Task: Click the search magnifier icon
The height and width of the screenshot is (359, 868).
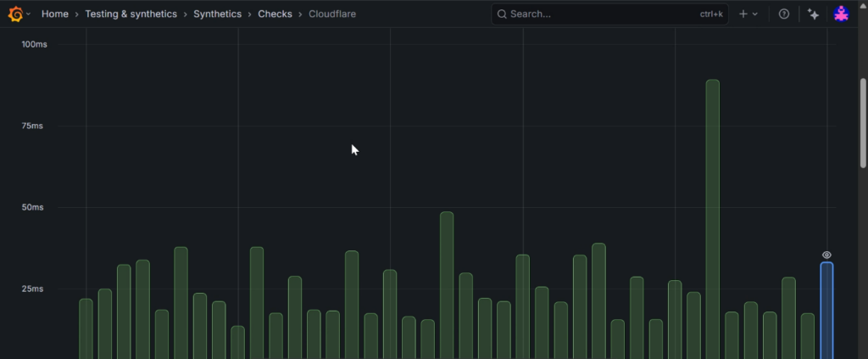Action: pyautogui.click(x=502, y=14)
